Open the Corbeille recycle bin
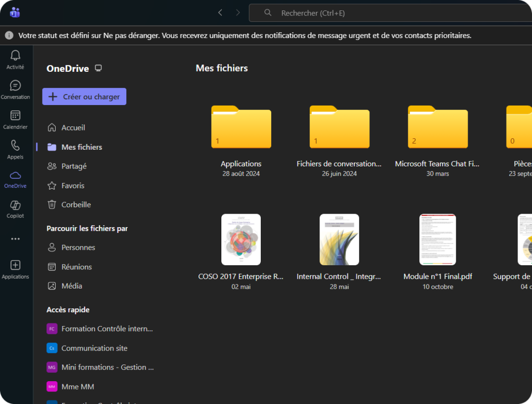This screenshot has width=532, height=404. pyautogui.click(x=76, y=205)
